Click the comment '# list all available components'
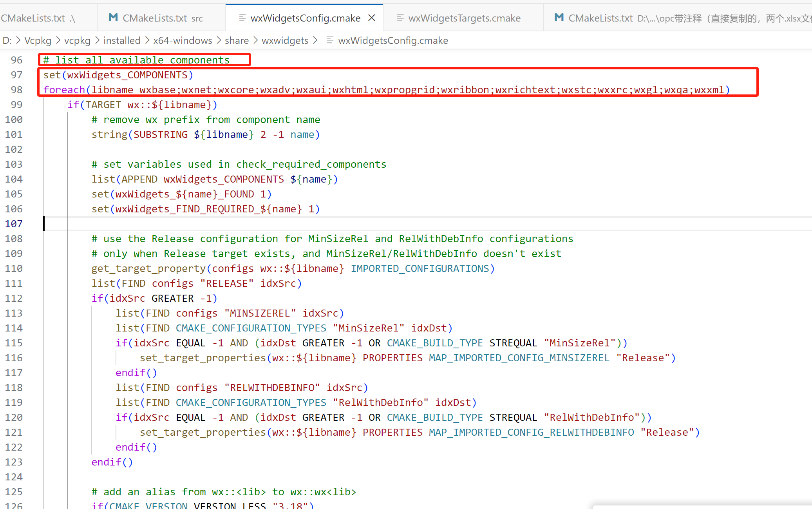 pos(136,60)
